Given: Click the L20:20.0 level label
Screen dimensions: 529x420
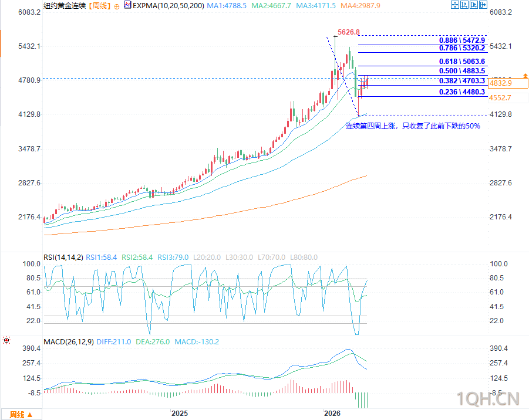Looking at the screenshot, I should (x=207, y=258).
